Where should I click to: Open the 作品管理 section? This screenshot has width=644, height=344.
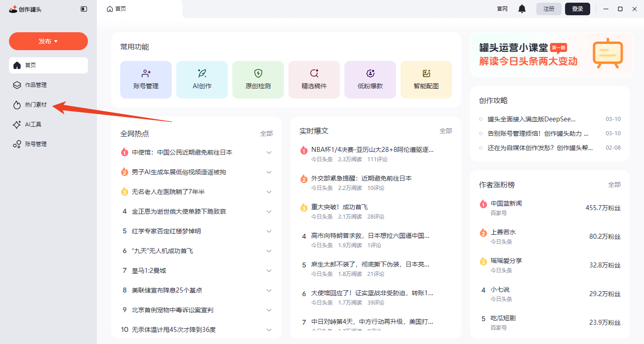tap(36, 85)
